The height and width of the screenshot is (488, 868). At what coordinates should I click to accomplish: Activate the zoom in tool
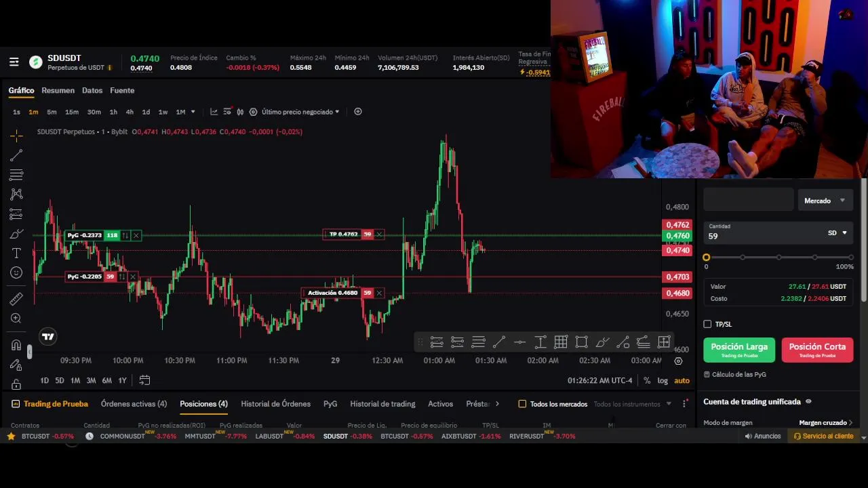coord(16,319)
